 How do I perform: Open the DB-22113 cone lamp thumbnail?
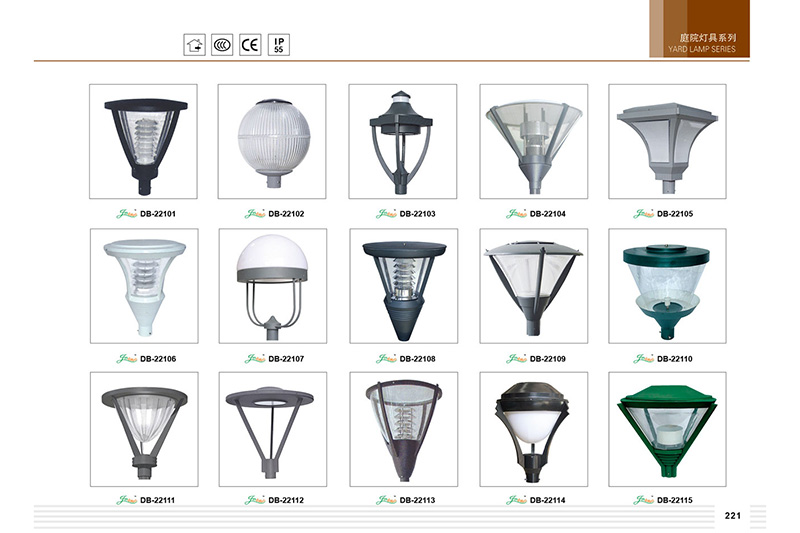[404, 429]
